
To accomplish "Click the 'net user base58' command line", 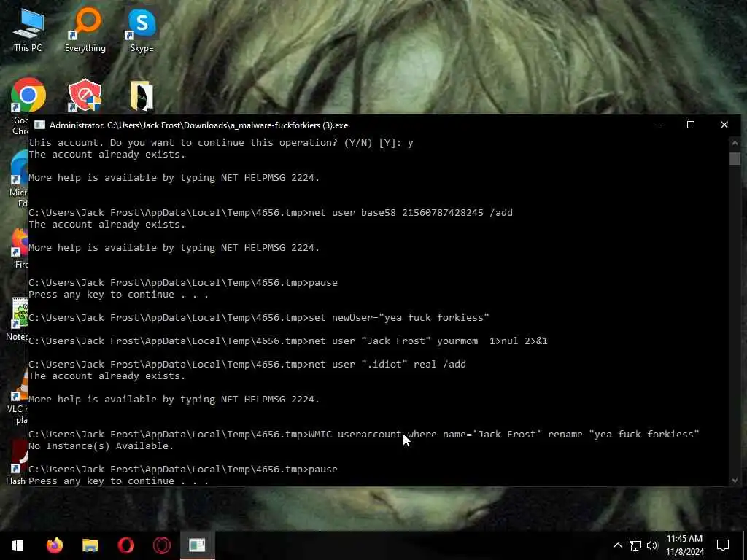I will (271, 213).
